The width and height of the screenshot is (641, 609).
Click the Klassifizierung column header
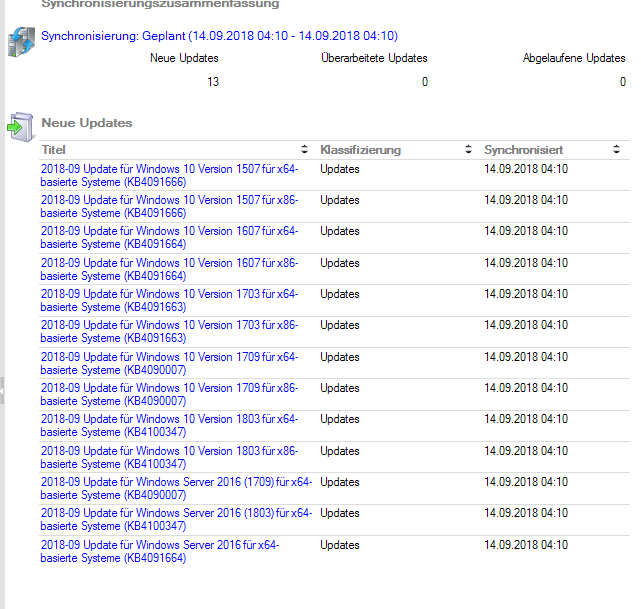click(x=361, y=150)
